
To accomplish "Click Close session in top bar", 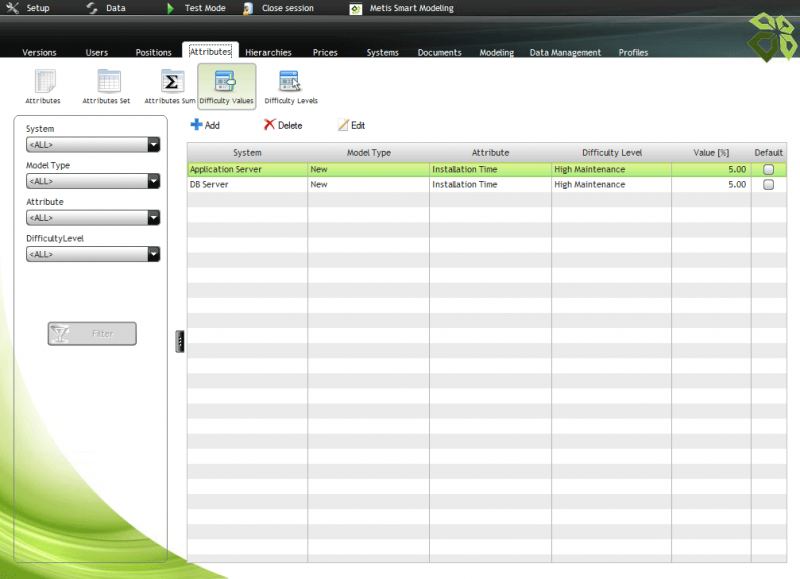I will (x=286, y=8).
